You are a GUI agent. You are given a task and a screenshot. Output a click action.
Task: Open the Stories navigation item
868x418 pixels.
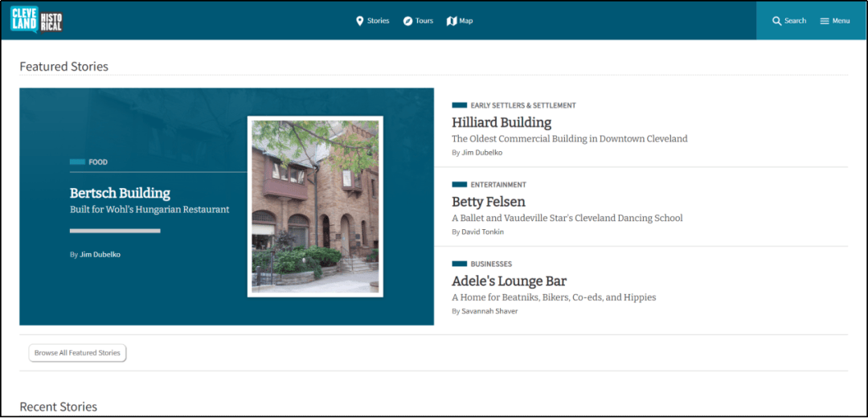point(378,21)
